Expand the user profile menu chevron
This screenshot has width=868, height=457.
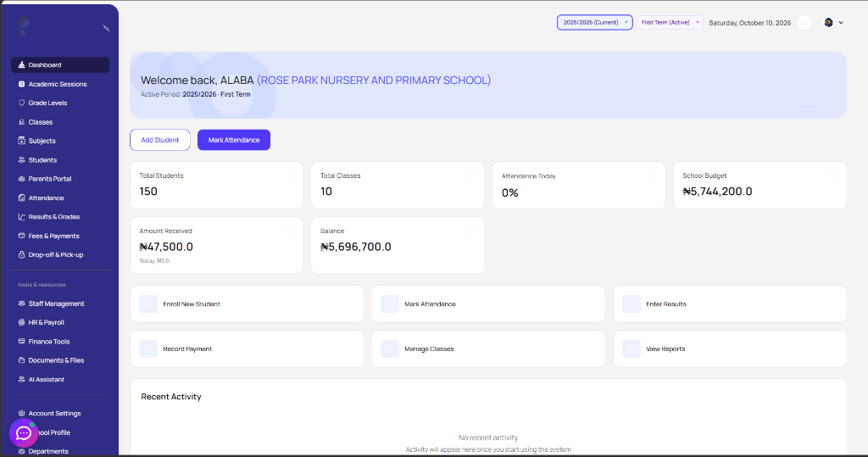[841, 23]
